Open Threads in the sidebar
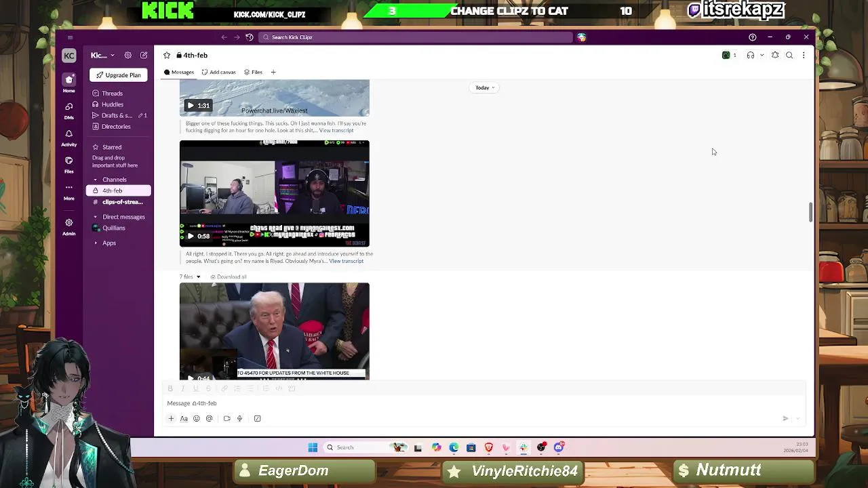Image resolution: width=868 pixels, height=488 pixels. pyautogui.click(x=112, y=94)
